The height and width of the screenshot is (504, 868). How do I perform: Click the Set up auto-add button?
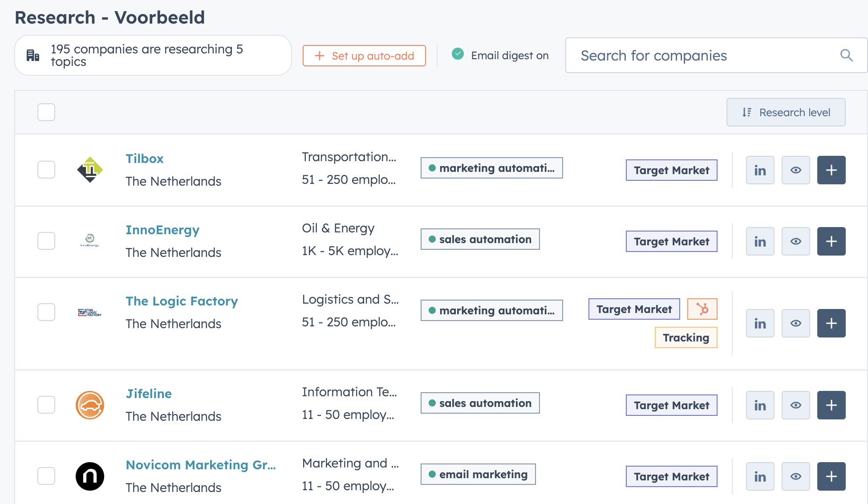(364, 55)
